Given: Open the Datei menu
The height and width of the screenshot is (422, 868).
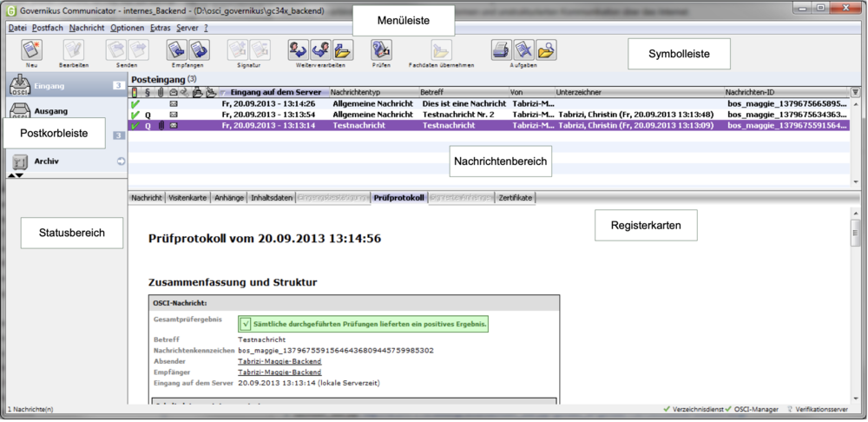Looking at the screenshot, I should pos(17,28).
